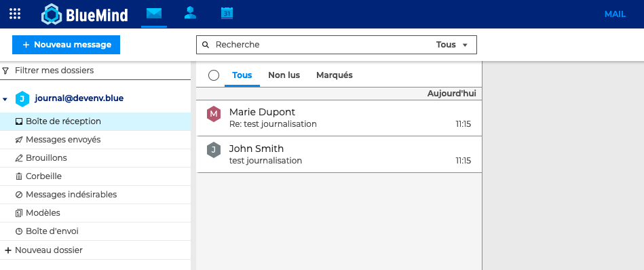Click Marie Dupont's avatar icon

[214, 114]
